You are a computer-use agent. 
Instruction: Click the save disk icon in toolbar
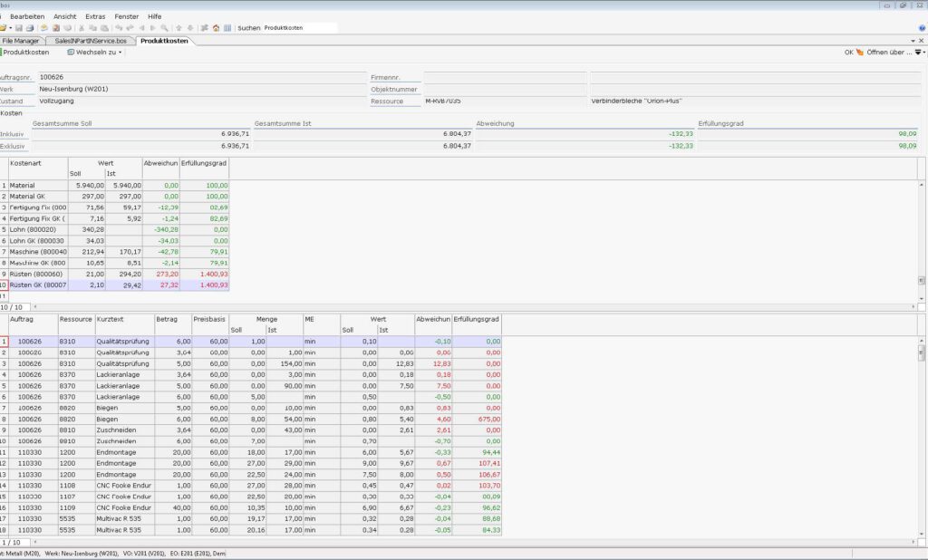click(19, 28)
